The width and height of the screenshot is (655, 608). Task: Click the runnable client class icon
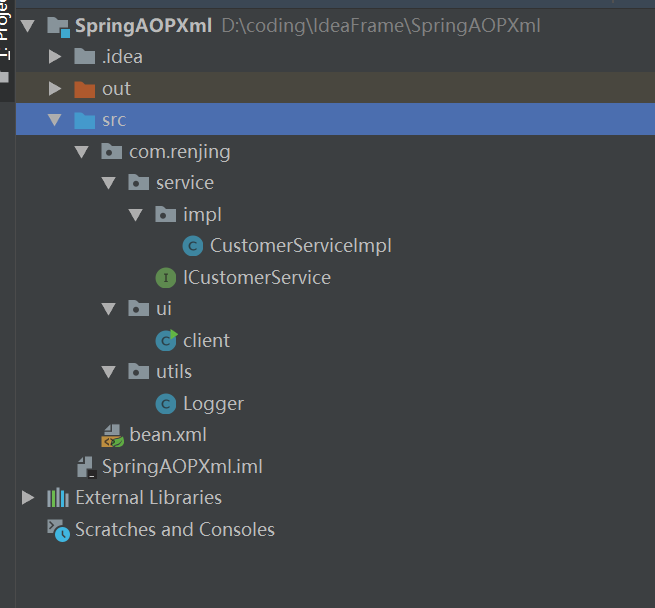(x=167, y=340)
